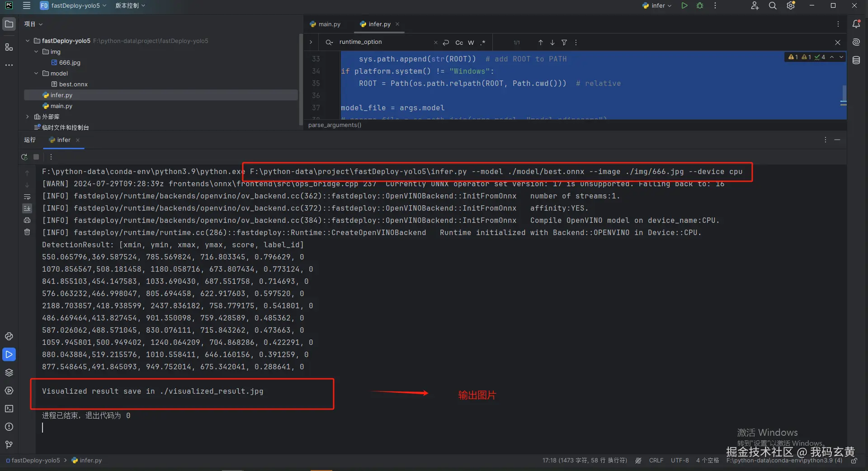868x471 pixels.
Task: Click the runtime_option search input field
Action: pyautogui.click(x=384, y=42)
